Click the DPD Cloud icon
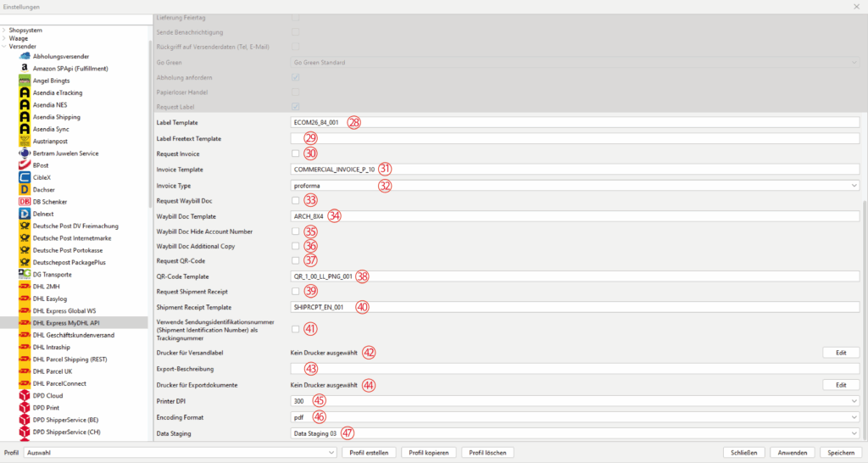 (x=25, y=396)
